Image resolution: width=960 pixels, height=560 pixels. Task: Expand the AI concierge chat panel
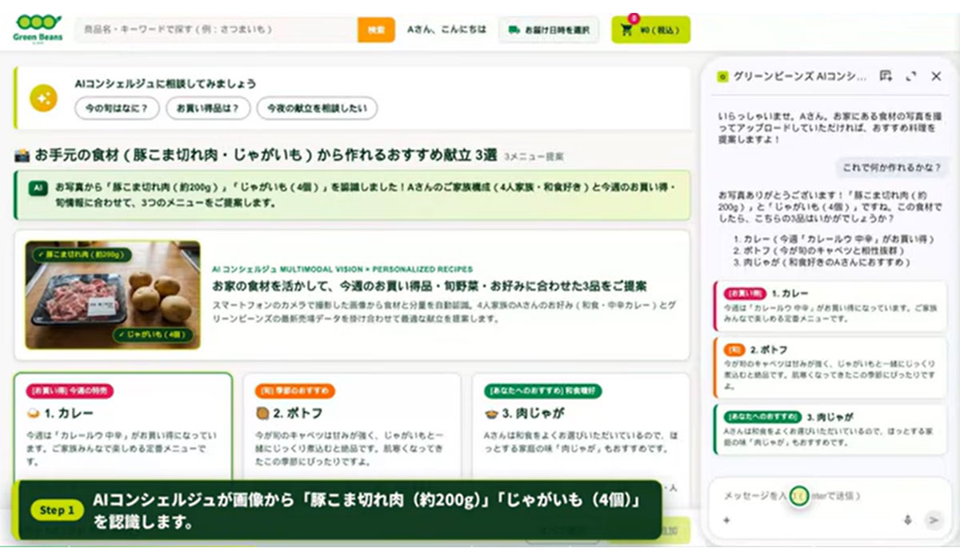click(x=910, y=76)
